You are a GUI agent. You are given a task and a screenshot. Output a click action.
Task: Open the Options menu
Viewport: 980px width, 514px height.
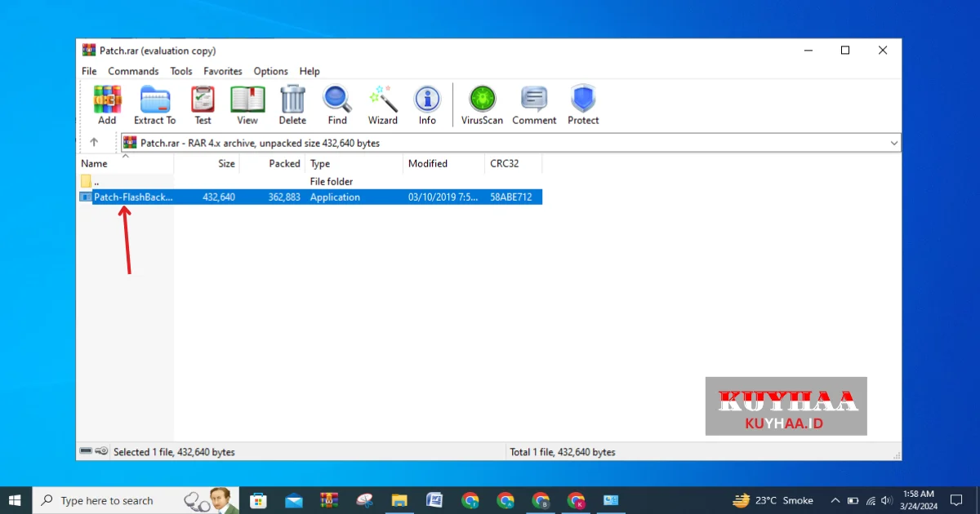[x=270, y=72]
